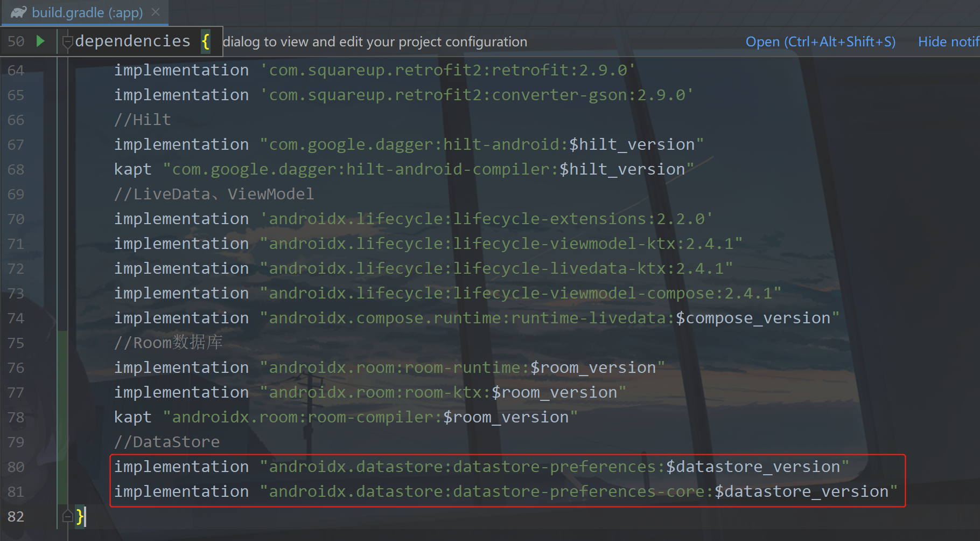The width and height of the screenshot is (980, 541).
Task: Click kapt room-compiler line
Action: [346, 417]
